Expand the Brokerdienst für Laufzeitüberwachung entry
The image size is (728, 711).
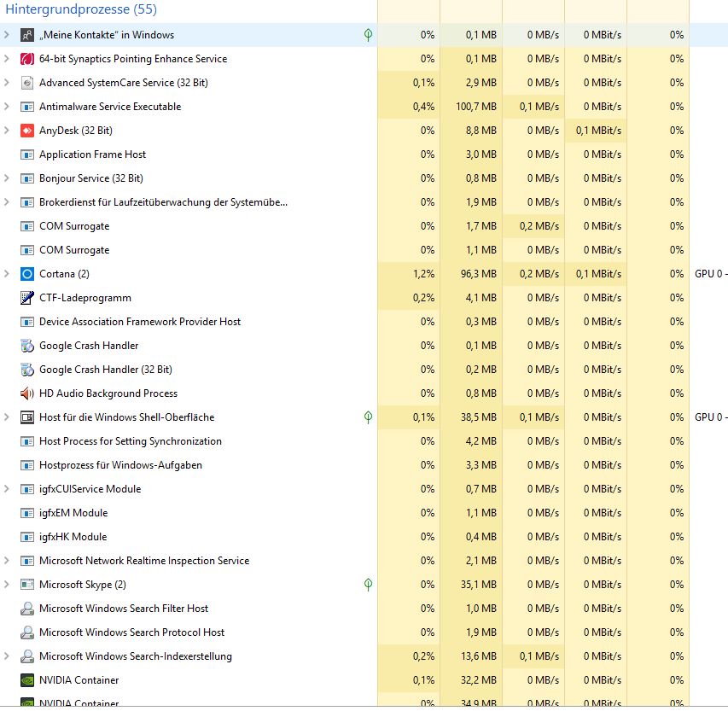tap(7, 202)
